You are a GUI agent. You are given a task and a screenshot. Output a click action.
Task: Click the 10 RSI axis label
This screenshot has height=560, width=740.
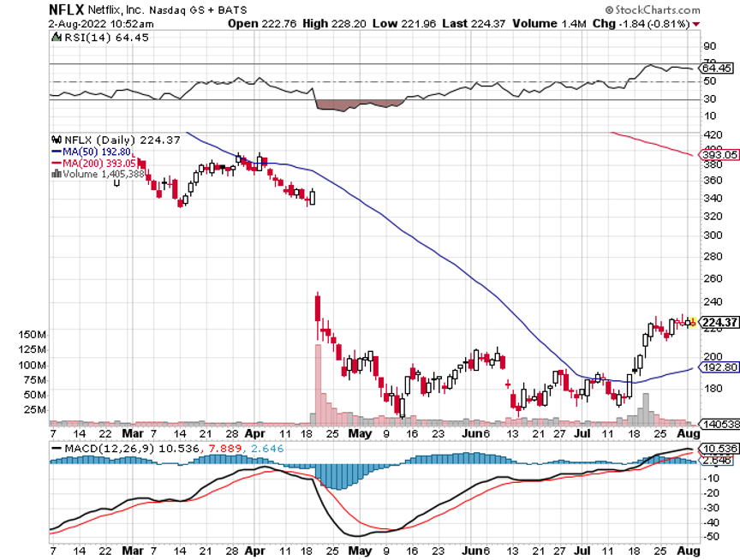(x=709, y=116)
